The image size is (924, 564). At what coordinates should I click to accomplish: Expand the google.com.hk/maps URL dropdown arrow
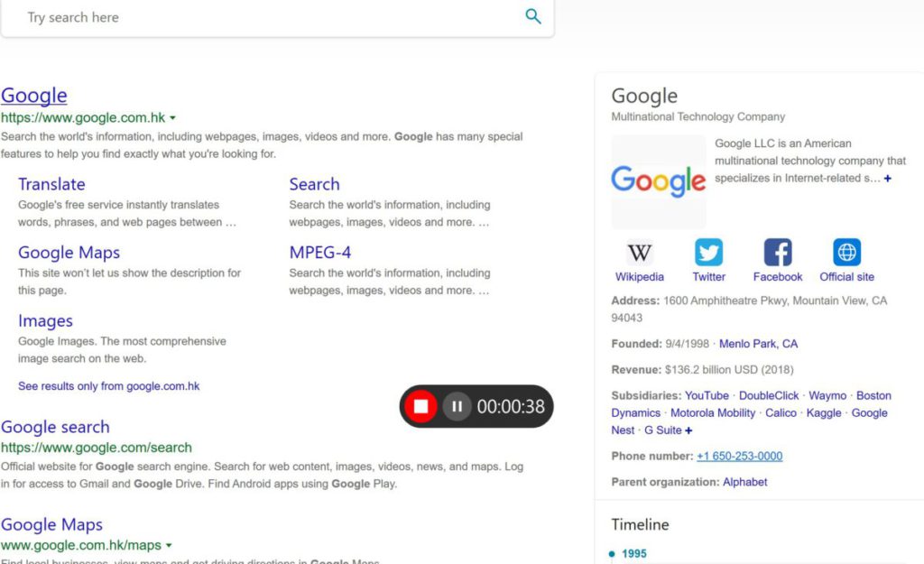click(x=169, y=546)
